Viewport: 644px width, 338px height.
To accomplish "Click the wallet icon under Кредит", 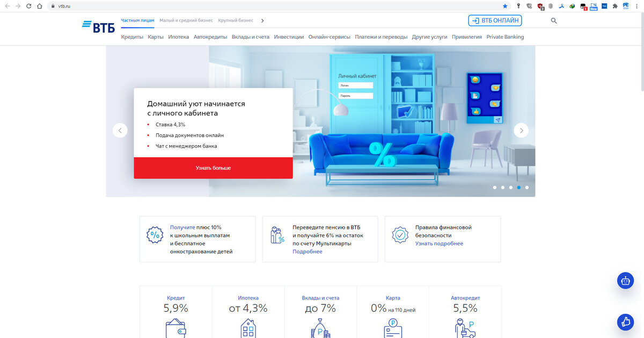I will coord(175,328).
